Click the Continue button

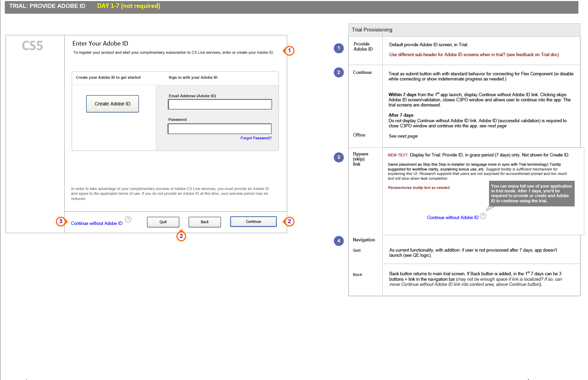[x=253, y=221]
